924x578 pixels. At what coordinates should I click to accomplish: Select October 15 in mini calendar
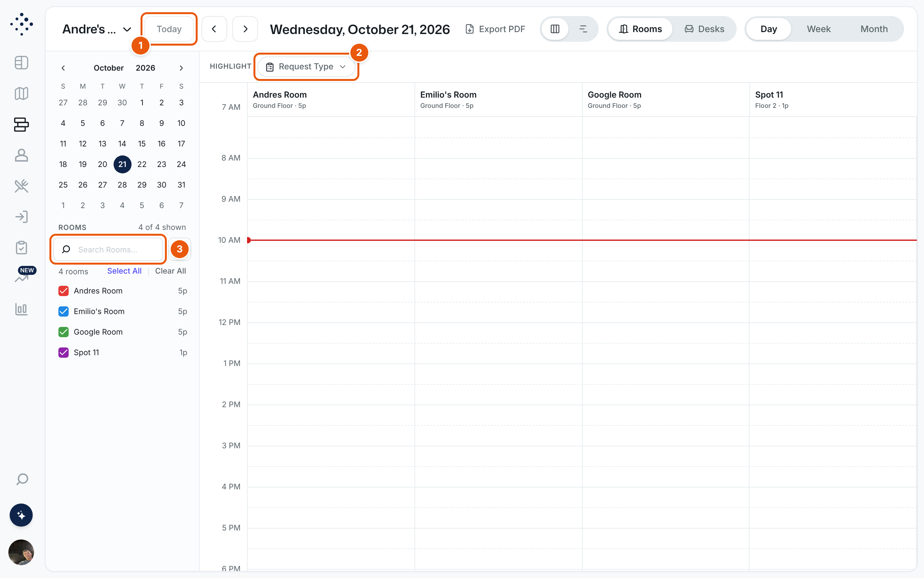click(x=142, y=144)
